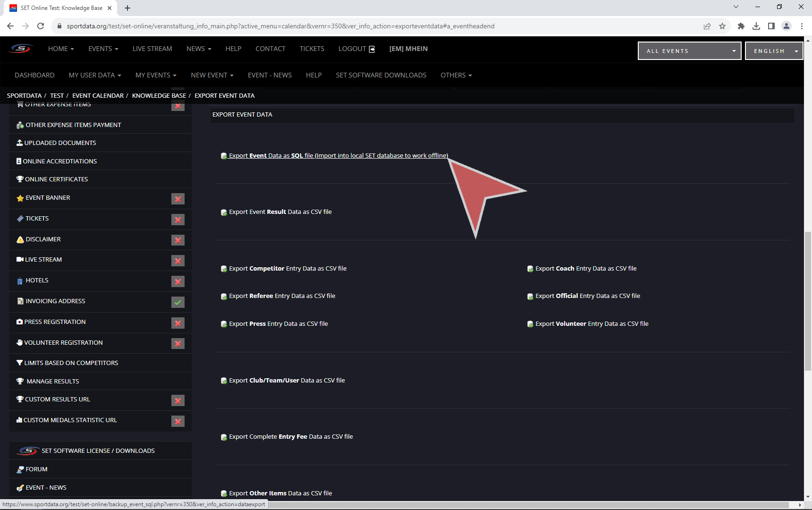Toggle the red X status for Tickets
The image size is (812, 510).
(178, 220)
